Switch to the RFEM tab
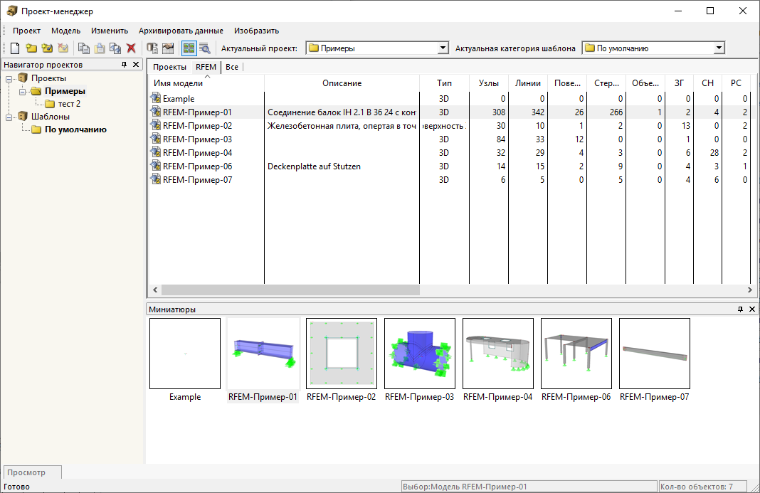760x493 pixels. coord(206,67)
